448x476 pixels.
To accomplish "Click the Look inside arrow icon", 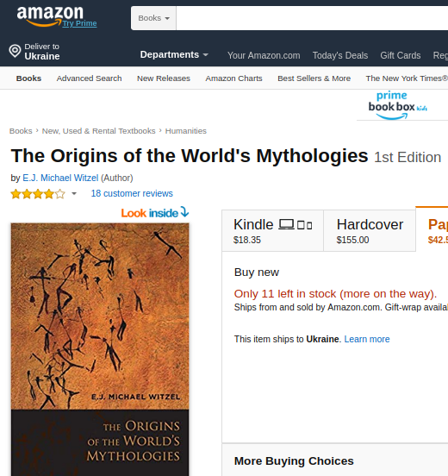I will coord(184,211).
